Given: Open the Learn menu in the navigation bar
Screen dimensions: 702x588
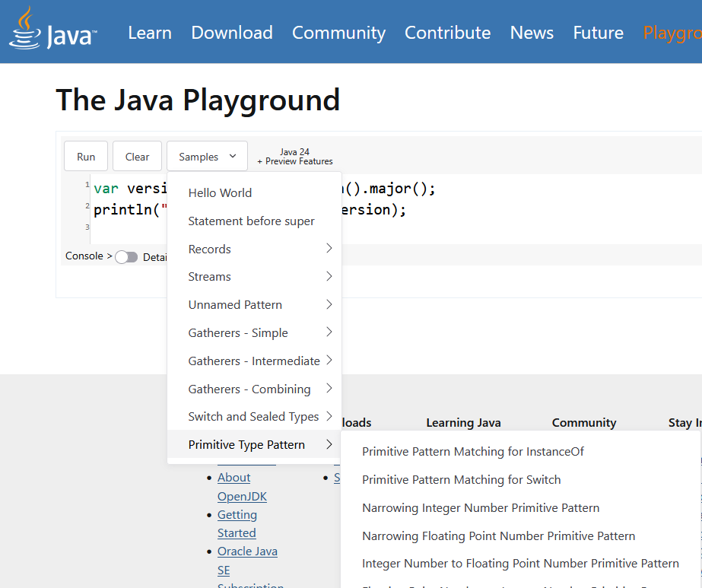Looking at the screenshot, I should coord(149,33).
